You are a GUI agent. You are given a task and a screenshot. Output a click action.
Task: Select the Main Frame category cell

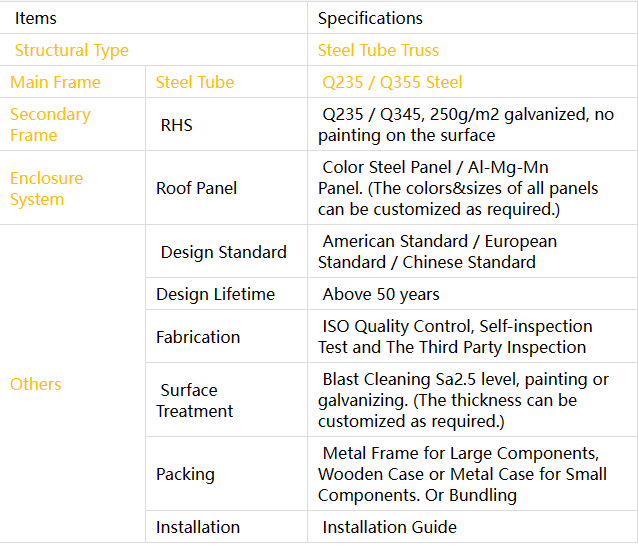point(55,82)
